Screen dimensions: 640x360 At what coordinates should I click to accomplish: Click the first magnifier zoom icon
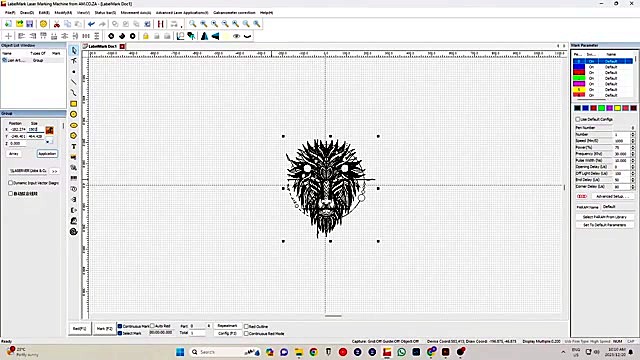click(193, 24)
